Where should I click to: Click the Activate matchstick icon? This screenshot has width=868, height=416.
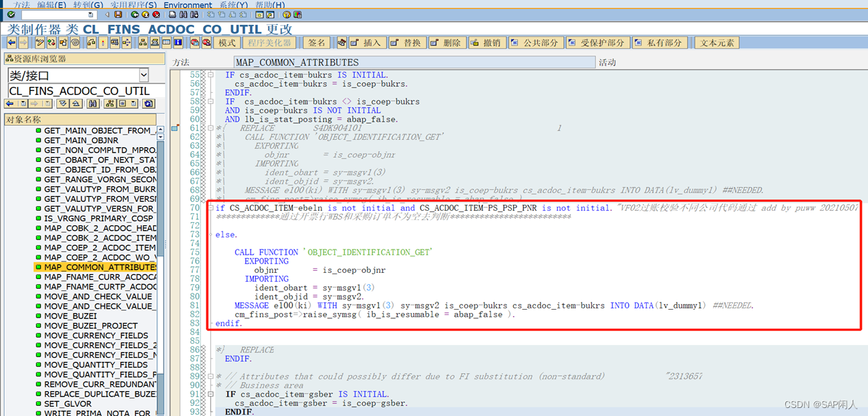tap(103, 43)
